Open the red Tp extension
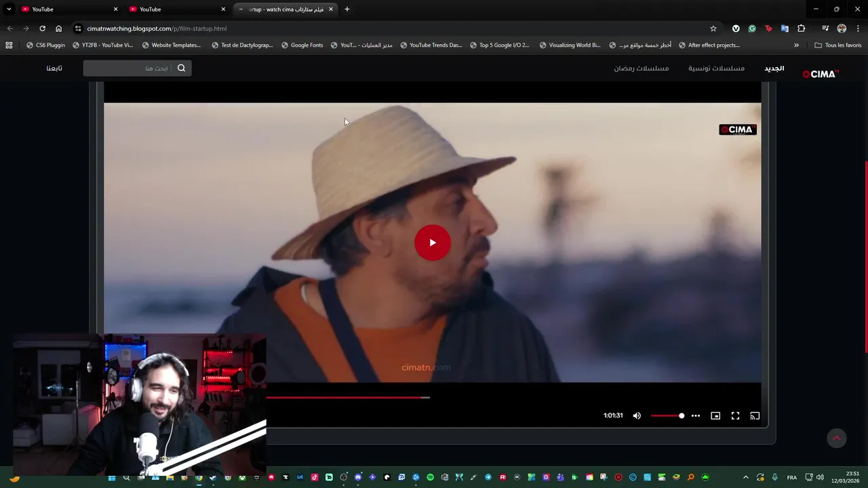The height and width of the screenshot is (488, 868). pos(768,28)
